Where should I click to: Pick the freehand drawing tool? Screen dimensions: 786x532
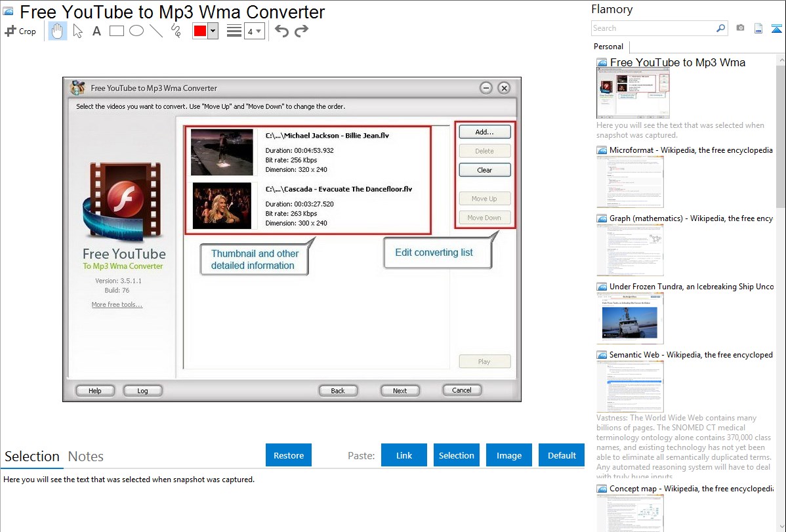[x=176, y=31]
